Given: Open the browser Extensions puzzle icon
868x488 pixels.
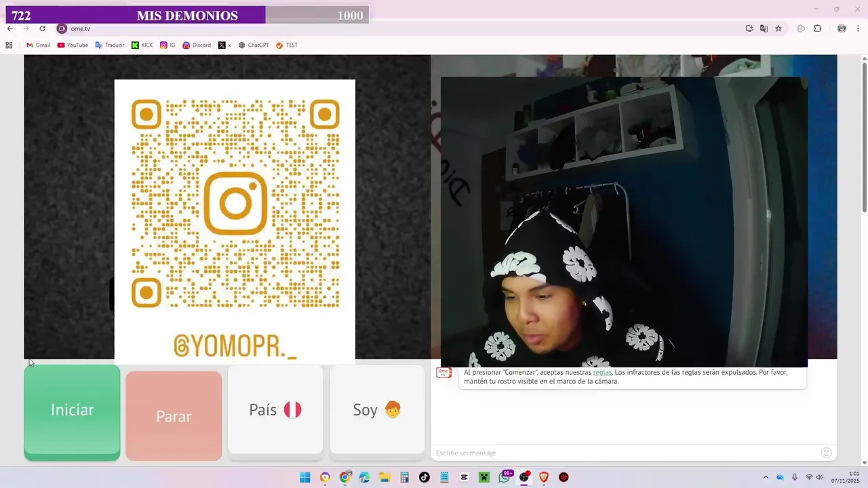Looking at the screenshot, I should click(x=817, y=28).
